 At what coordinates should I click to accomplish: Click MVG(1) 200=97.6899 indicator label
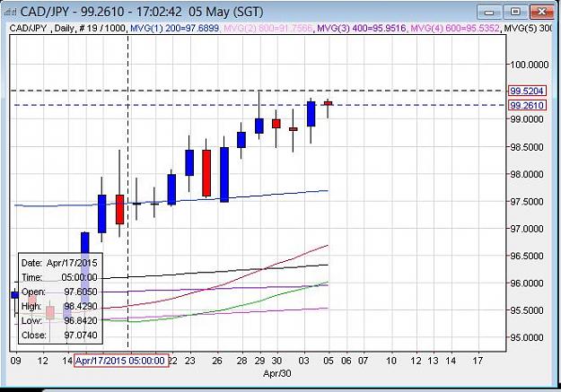(175, 28)
